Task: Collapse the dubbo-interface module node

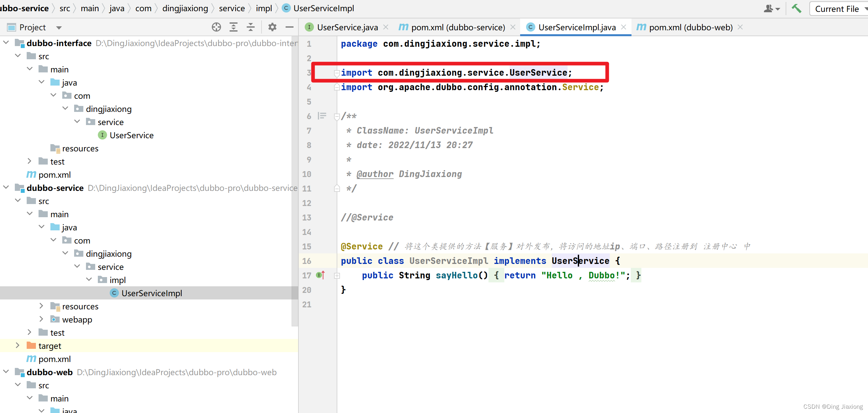Action: [6, 42]
